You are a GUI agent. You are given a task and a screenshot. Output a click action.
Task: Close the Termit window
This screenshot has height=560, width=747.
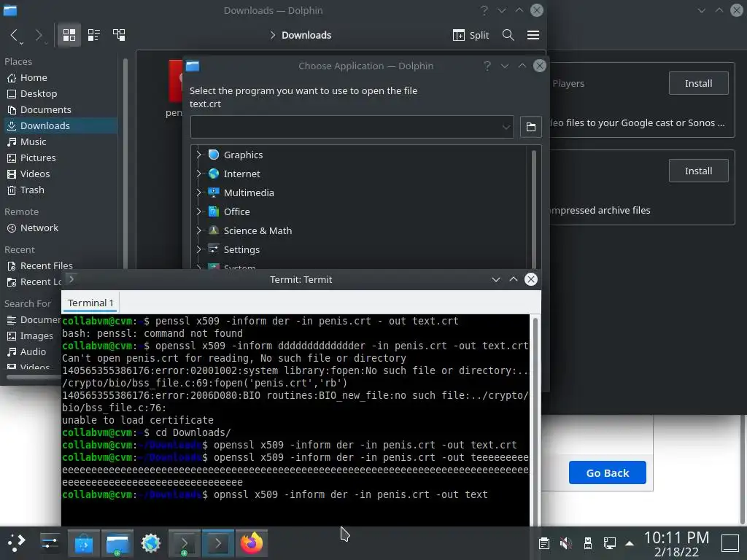[531, 279]
